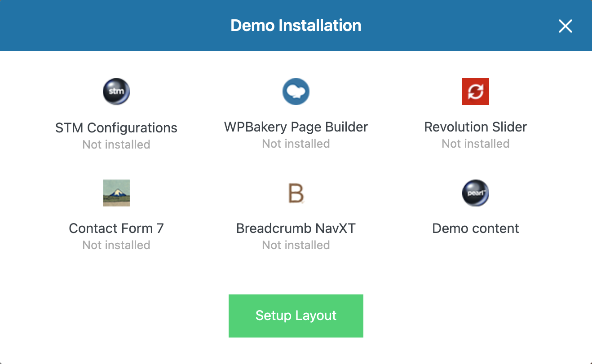This screenshot has height=364, width=592.
Task: Start installation with Setup Layout button
Action: [x=296, y=316]
